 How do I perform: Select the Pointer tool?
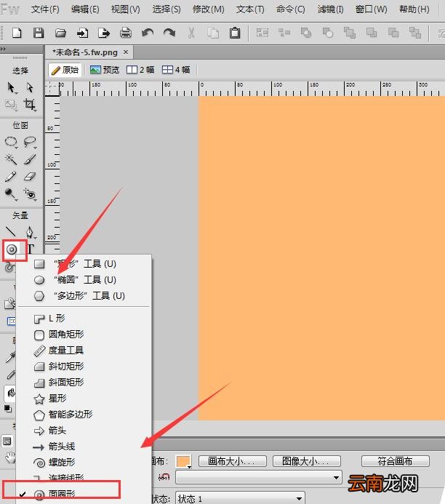11,88
